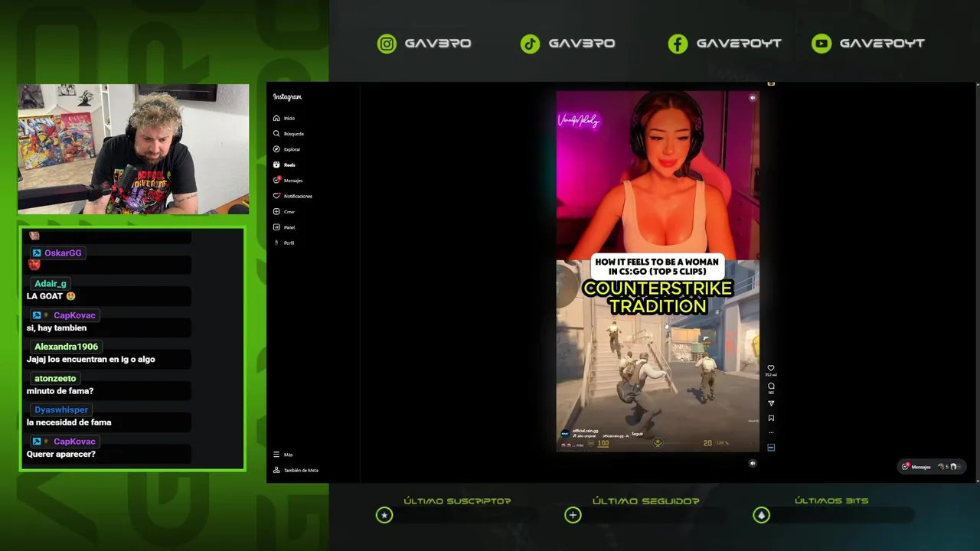Screen dimensions: 980x551
Task: Open comments with the speech bubble icon
Action: coord(771,386)
